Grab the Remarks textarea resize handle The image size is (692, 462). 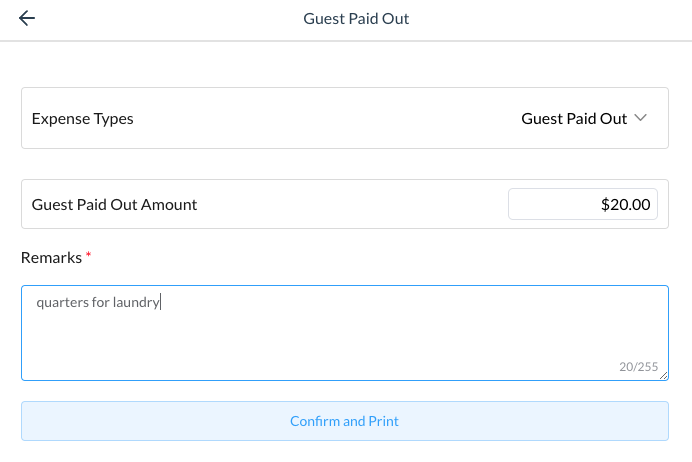[664, 376]
